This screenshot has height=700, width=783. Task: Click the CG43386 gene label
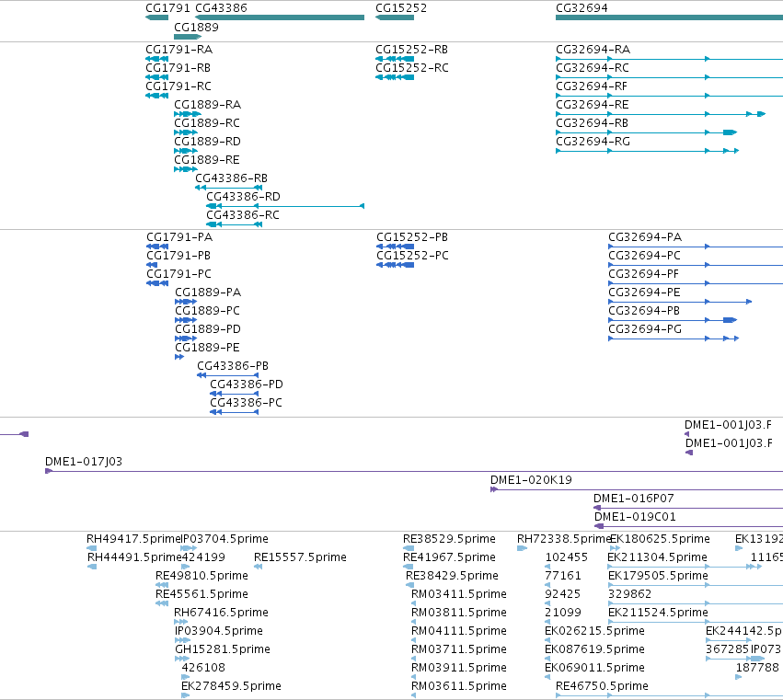221,8
